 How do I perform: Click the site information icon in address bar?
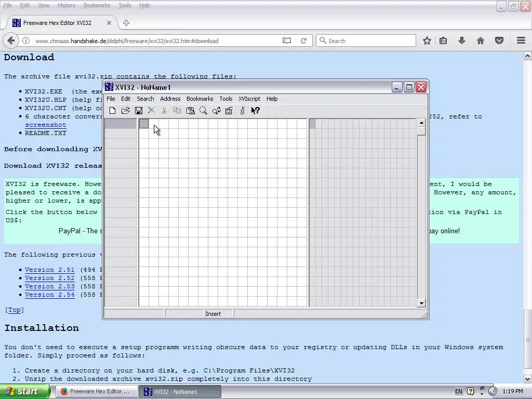pyautogui.click(x=26, y=41)
